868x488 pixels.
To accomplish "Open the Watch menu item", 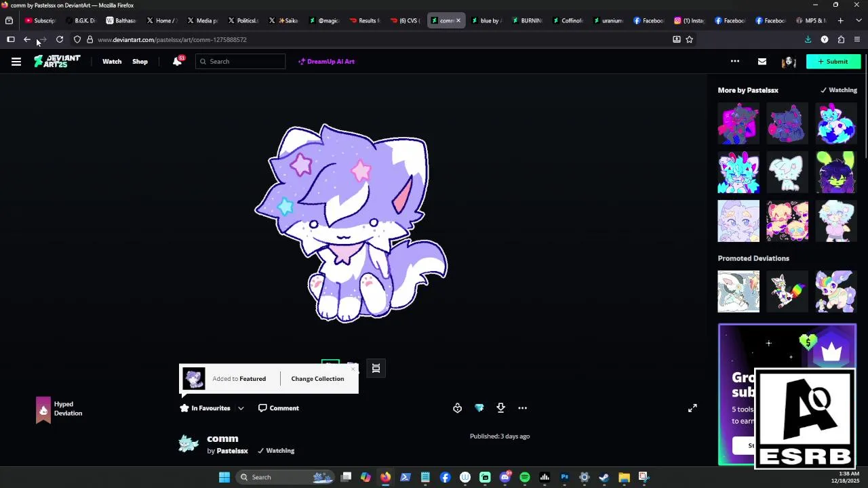I will tap(112, 62).
